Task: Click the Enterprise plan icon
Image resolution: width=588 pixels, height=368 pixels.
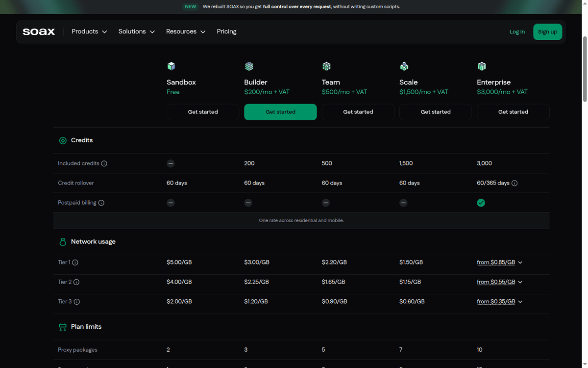Action: tap(482, 66)
